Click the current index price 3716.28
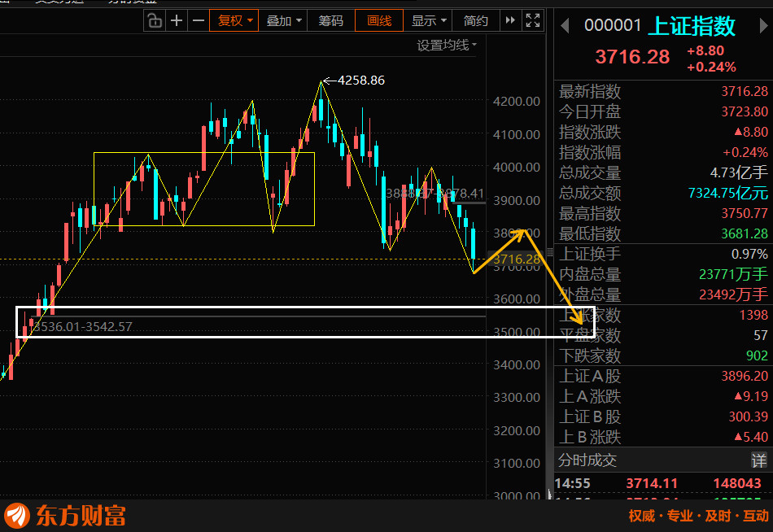The height and width of the screenshot is (532, 773). coord(632,57)
